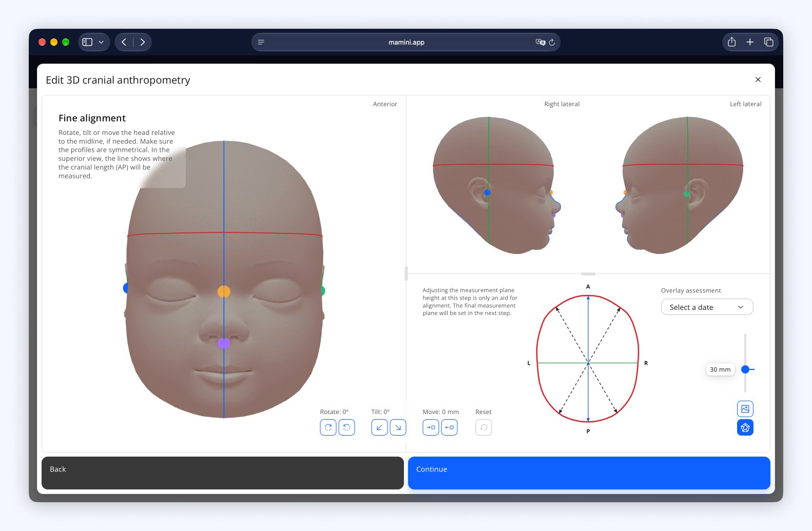Navigate back in the browser

click(124, 42)
